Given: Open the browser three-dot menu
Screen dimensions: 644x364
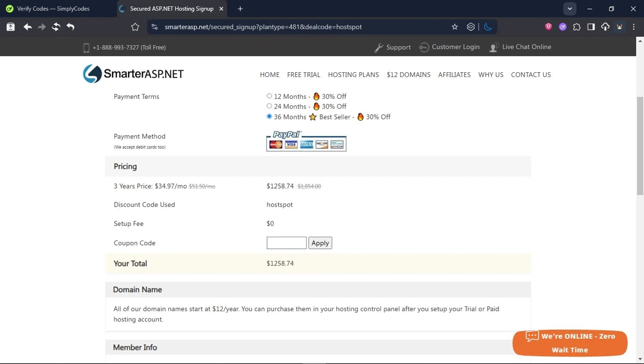Looking at the screenshot, I should pyautogui.click(x=634, y=27).
